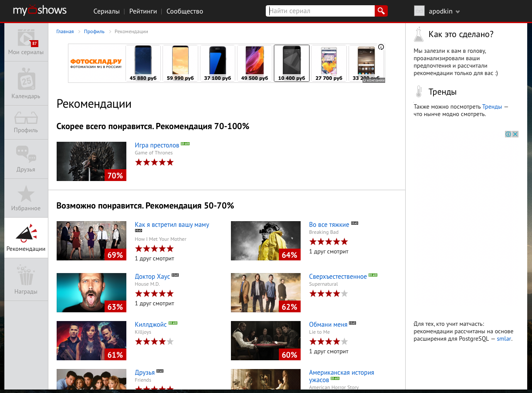The width and height of the screenshot is (532, 393).
Task: Open Киллджойс link
Action: 151,325
